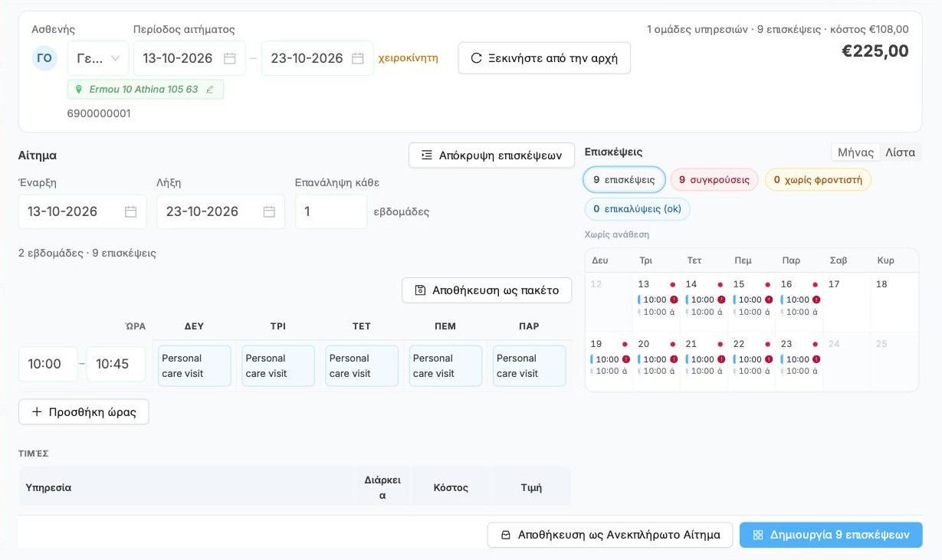
Task: Toggle the 0 επικαλύψεις (ok) filter chip
Action: (637, 209)
